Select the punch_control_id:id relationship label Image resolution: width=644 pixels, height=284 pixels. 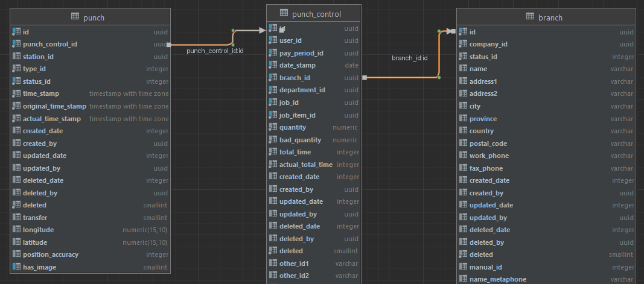tap(215, 51)
